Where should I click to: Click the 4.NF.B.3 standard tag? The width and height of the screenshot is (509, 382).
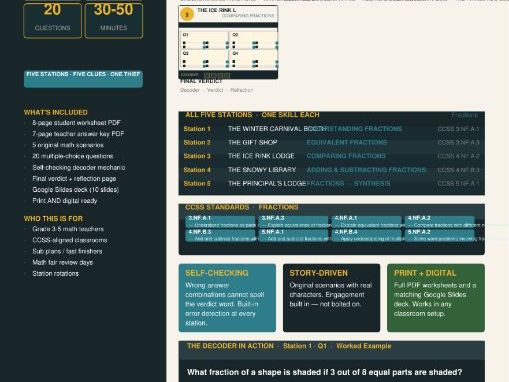[220, 235]
